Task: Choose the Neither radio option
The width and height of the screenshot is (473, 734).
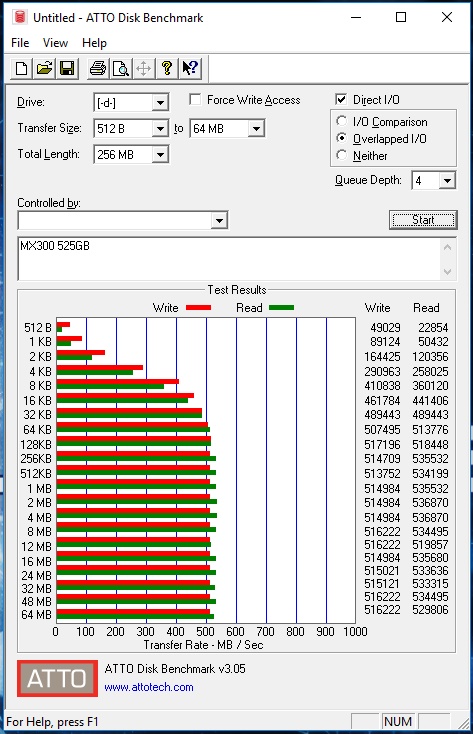Action: coord(342,155)
